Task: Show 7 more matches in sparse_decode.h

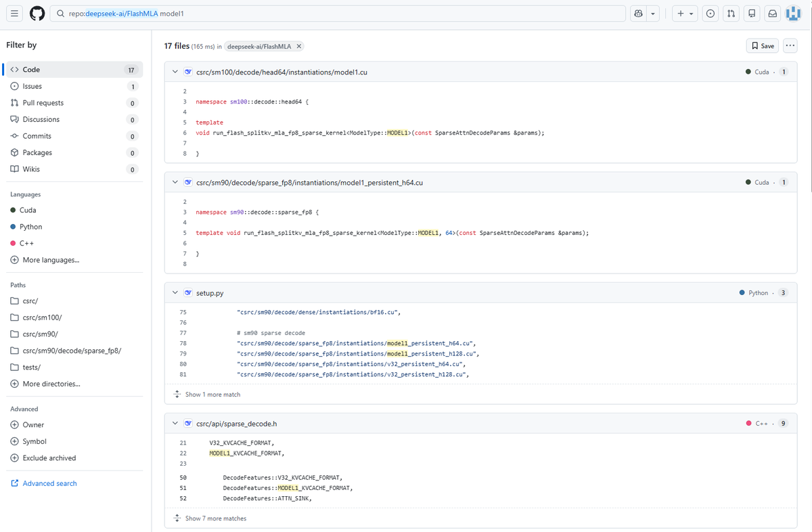Action: [x=215, y=518]
